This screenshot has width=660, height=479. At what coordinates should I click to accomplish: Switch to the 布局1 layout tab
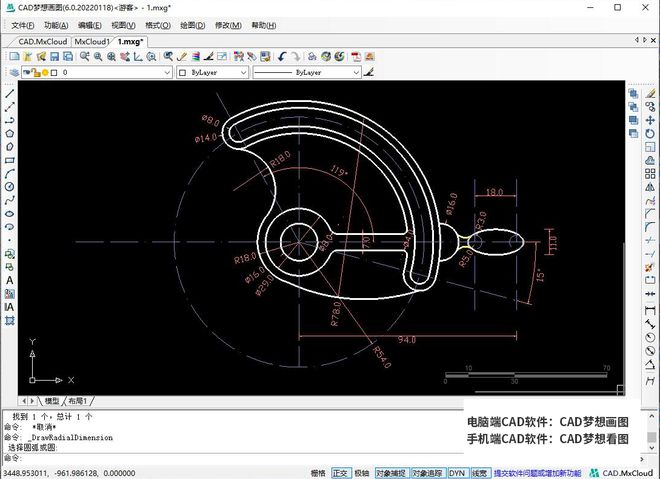(77, 401)
